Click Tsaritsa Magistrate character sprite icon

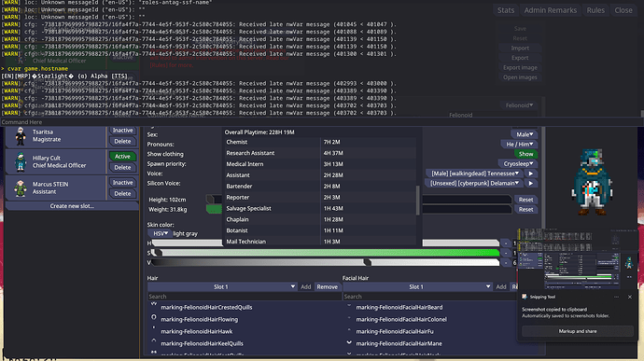coord(21,136)
